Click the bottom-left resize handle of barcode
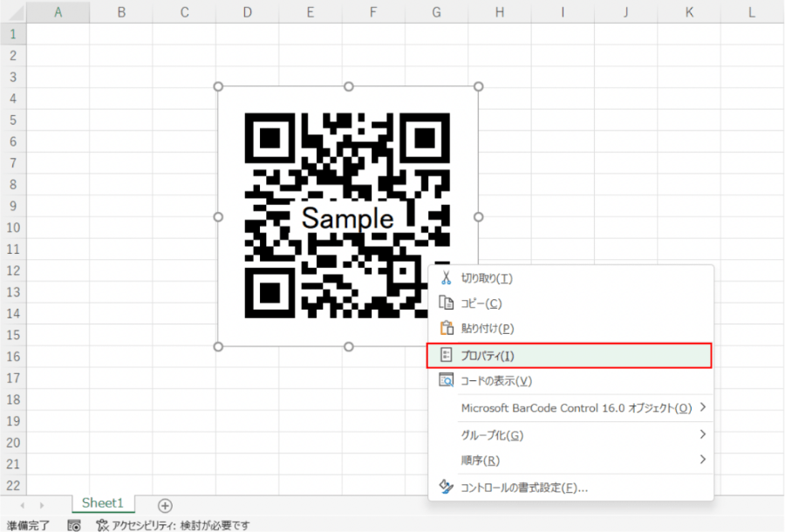This screenshot has height=532, width=785. click(x=218, y=346)
